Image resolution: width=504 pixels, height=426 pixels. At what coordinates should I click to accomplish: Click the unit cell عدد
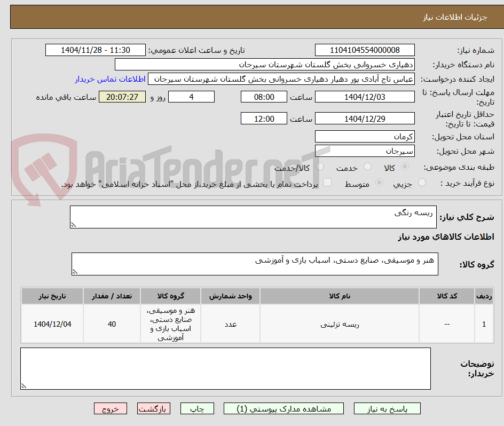pyautogui.click(x=231, y=324)
